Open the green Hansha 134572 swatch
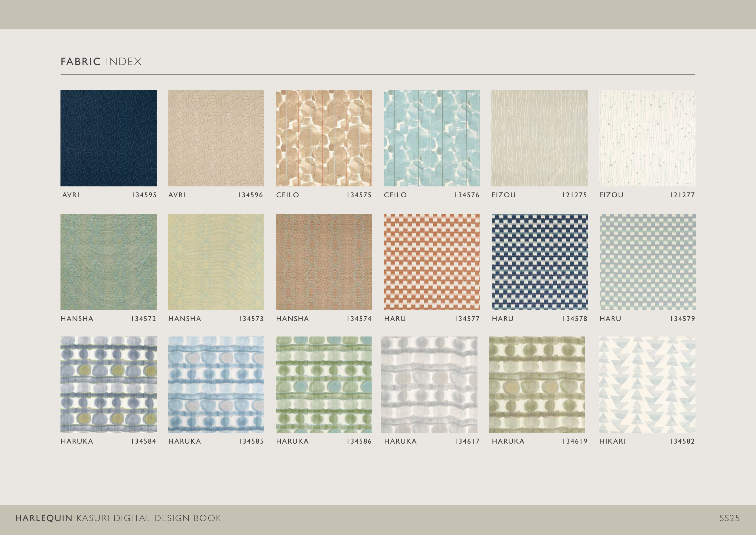756x535 pixels. pyautogui.click(x=108, y=262)
